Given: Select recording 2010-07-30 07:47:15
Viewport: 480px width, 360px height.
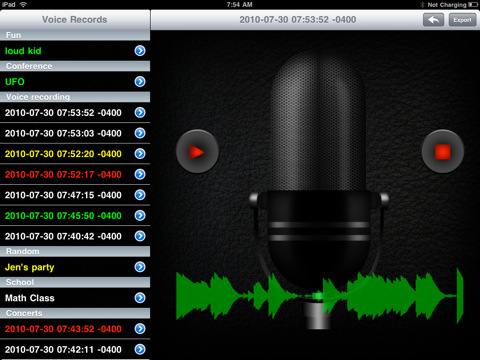Looking at the screenshot, I should (x=75, y=195).
